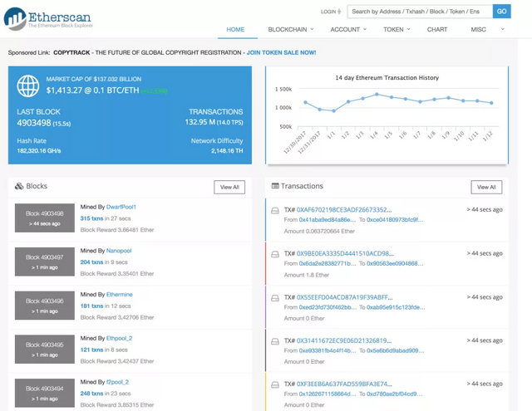Expand the BLOCKCHAIN menu
The image size is (532, 411).
(x=291, y=30)
